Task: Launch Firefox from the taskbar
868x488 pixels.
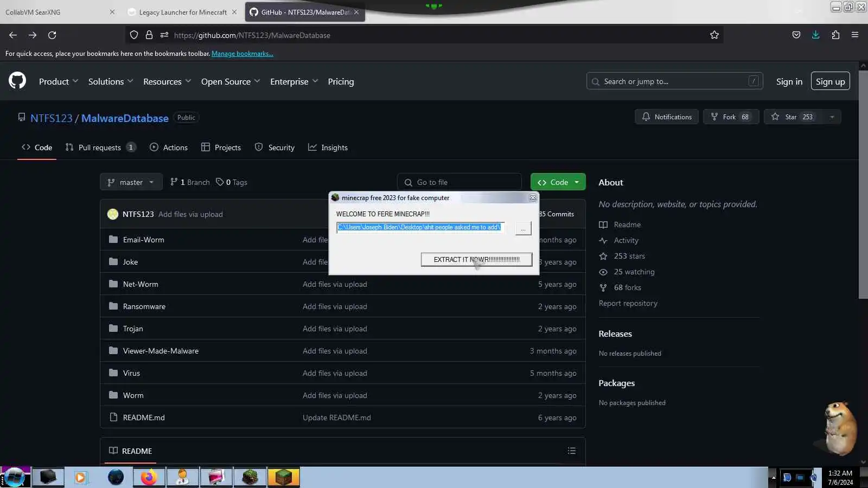Action: click(x=149, y=477)
